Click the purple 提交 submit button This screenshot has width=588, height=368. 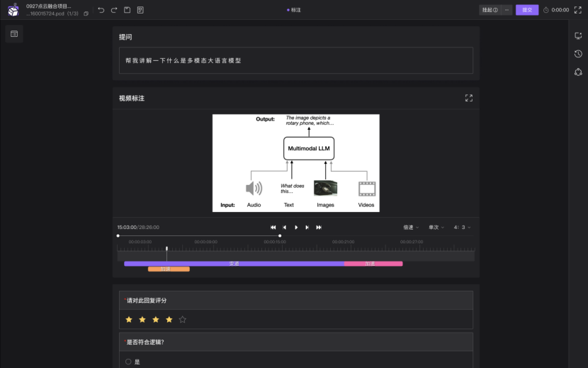click(527, 10)
